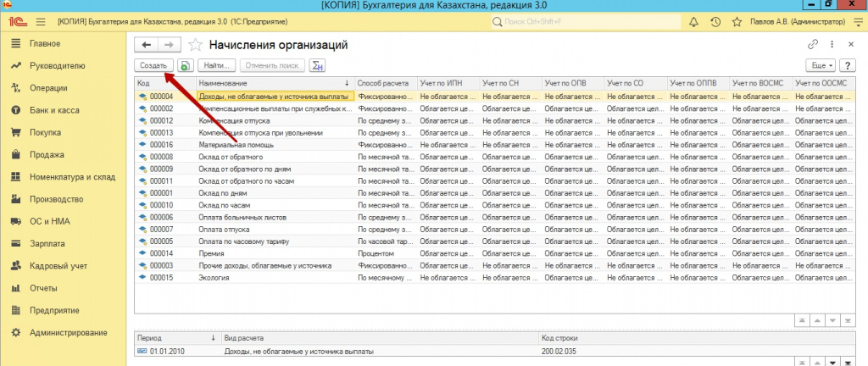This screenshot has width=868, height=366.
Task: Open the service settings icon after the user name
Action: [x=859, y=22]
